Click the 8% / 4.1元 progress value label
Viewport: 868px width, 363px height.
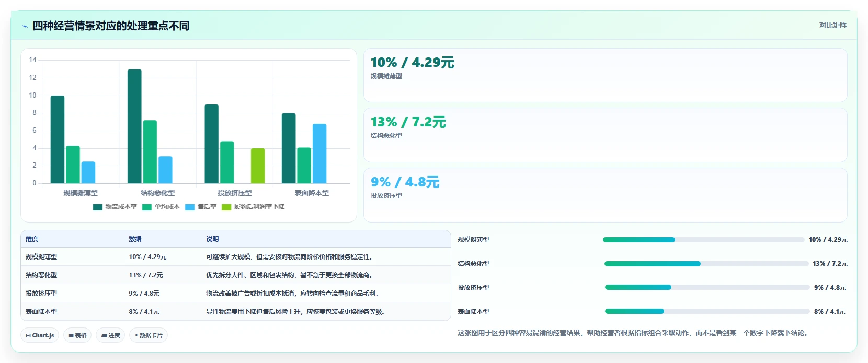(830, 312)
